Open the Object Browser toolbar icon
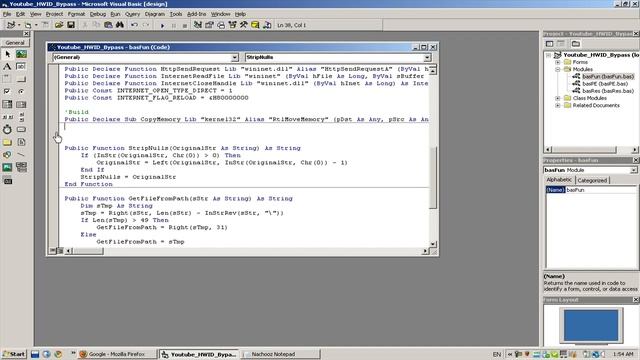 coord(232,25)
